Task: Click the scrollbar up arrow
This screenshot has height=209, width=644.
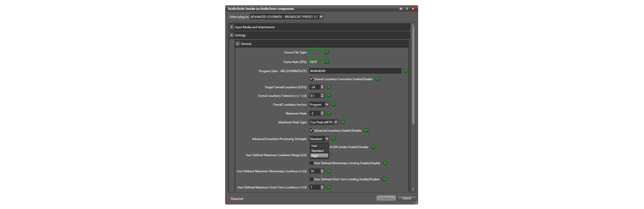Action: [413, 25]
